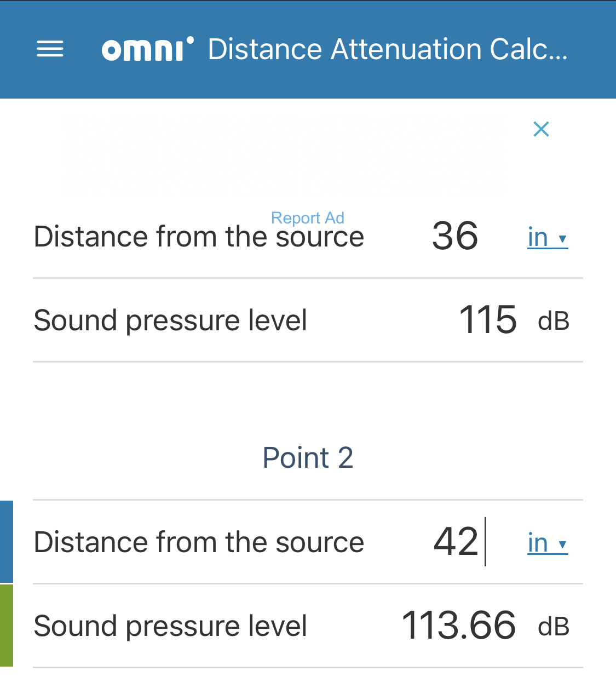Tap the Point 2 Distance from the source label
This screenshot has height=694, width=616.
point(199,542)
